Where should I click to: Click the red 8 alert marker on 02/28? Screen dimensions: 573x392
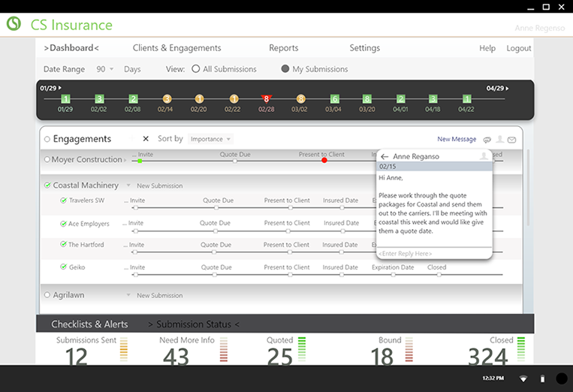coord(266,98)
